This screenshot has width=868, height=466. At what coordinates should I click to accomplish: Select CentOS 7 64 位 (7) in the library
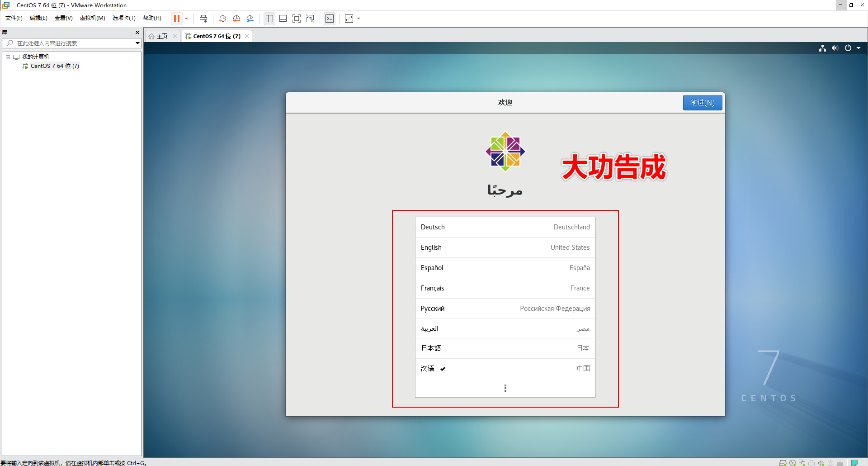(x=55, y=66)
